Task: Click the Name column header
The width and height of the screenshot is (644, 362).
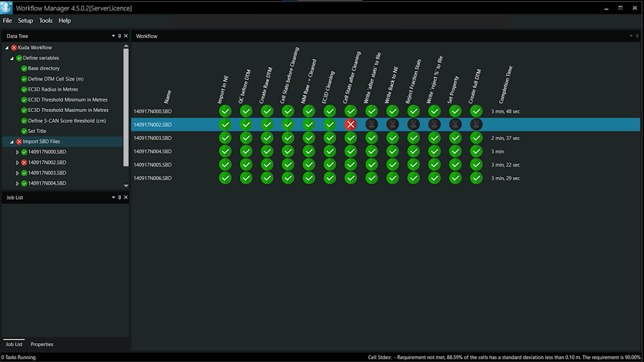Action: (x=168, y=97)
